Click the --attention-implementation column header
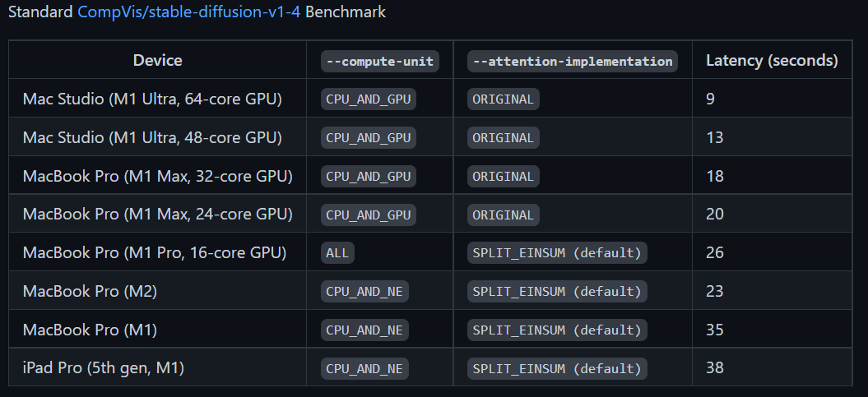 (573, 62)
